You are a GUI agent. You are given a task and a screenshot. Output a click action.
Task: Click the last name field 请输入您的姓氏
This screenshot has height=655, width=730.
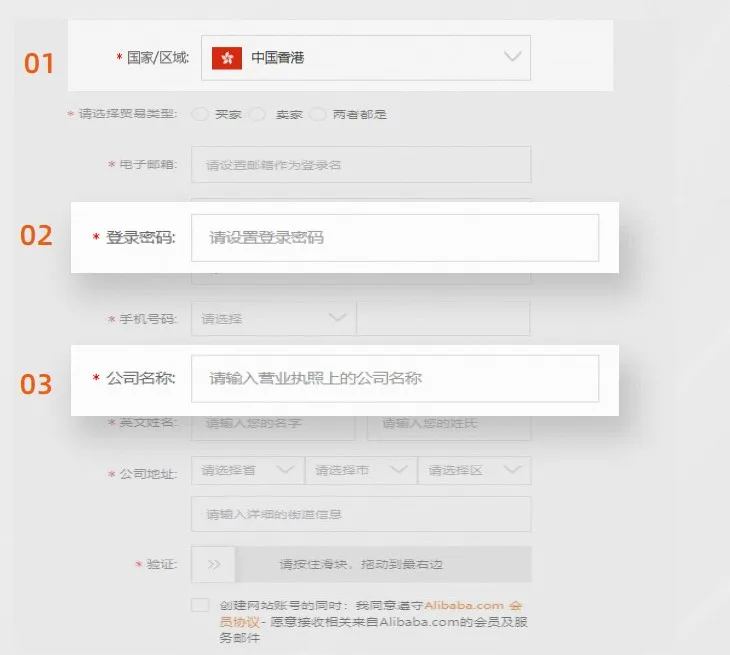pos(448,423)
